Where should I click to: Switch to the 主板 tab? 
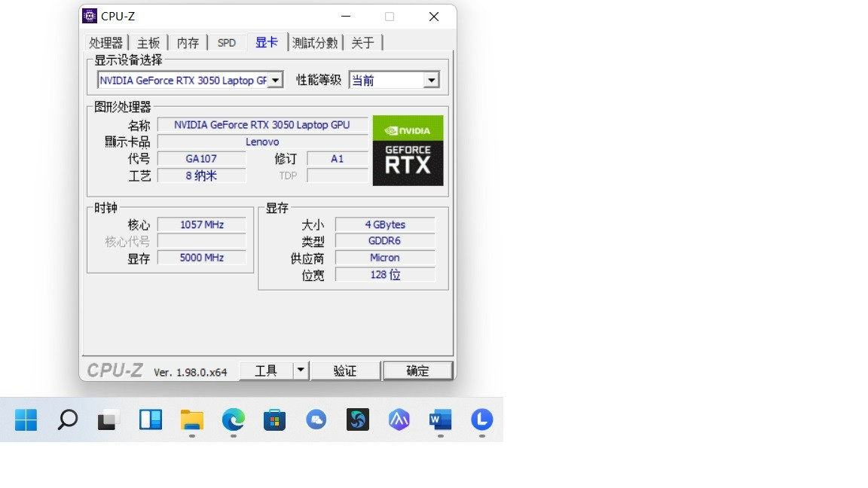click(148, 43)
